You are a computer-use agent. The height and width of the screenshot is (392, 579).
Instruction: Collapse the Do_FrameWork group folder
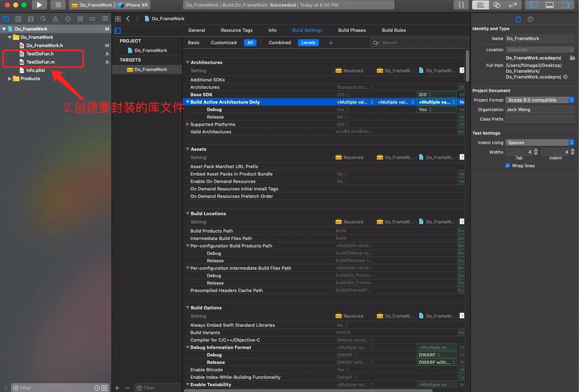point(9,37)
